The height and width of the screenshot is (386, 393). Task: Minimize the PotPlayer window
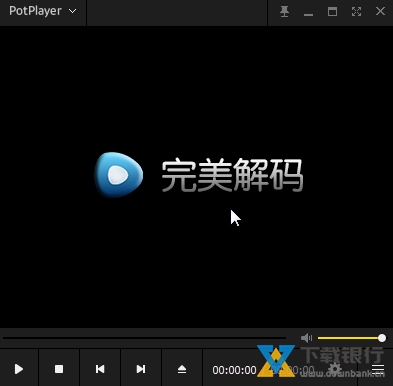[x=308, y=14]
